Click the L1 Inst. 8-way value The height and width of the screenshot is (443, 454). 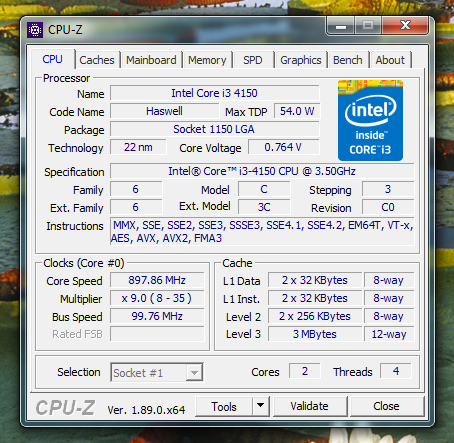point(389,298)
